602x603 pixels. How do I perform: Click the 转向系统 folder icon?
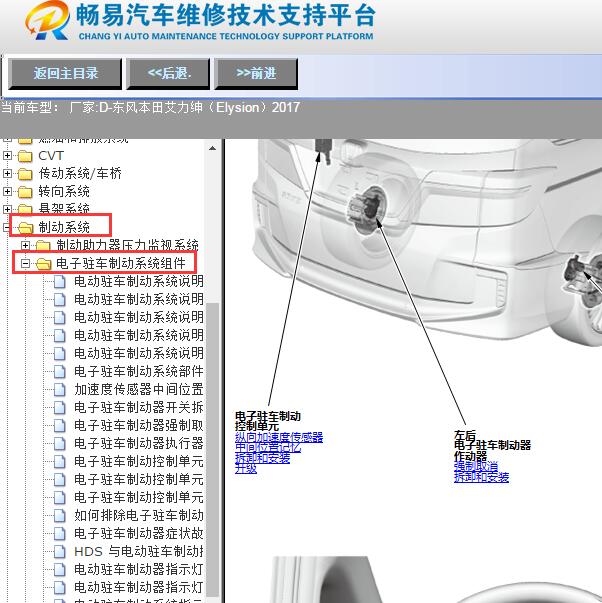(25, 192)
